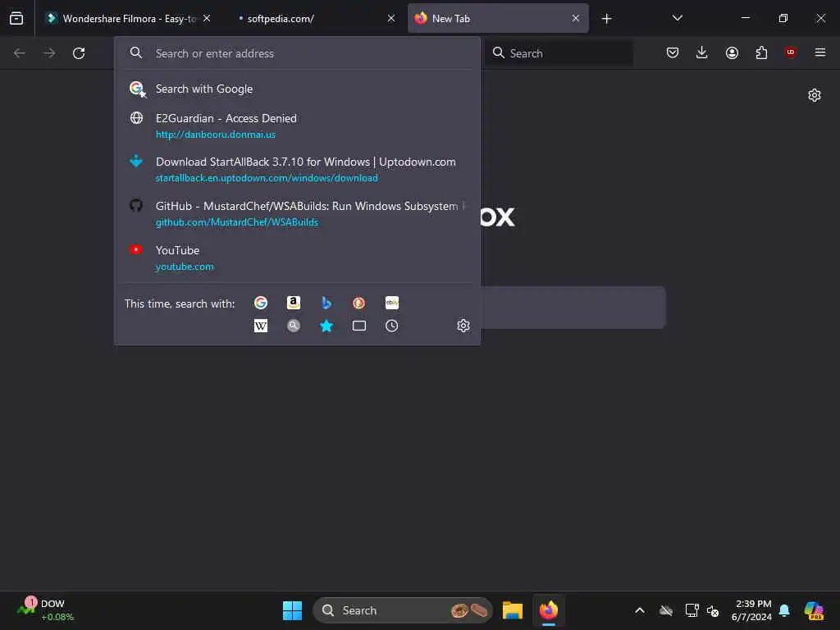Switch to softpedia.com tab
This screenshot has height=630, width=840.
click(316, 18)
